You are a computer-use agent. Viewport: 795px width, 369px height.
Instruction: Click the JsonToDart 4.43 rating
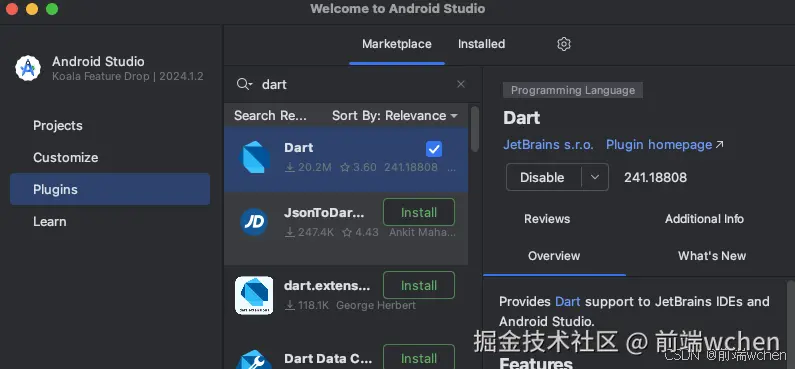[360, 233]
